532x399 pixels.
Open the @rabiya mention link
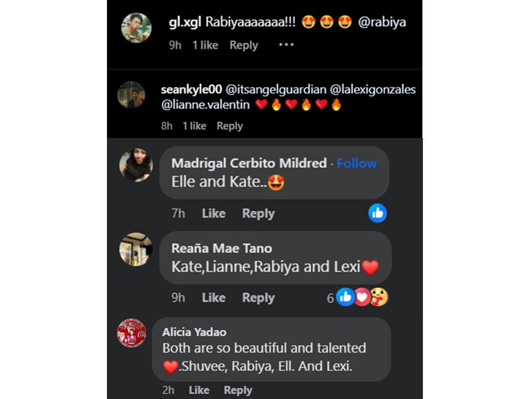tap(382, 22)
